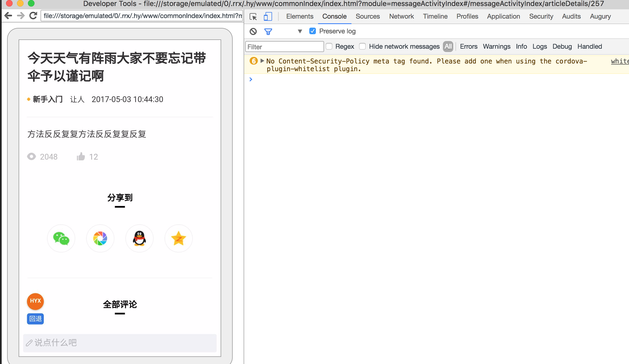Uncheck the Preserve log checkbox
Image resolution: width=629 pixels, height=364 pixels.
click(x=312, y=31)
